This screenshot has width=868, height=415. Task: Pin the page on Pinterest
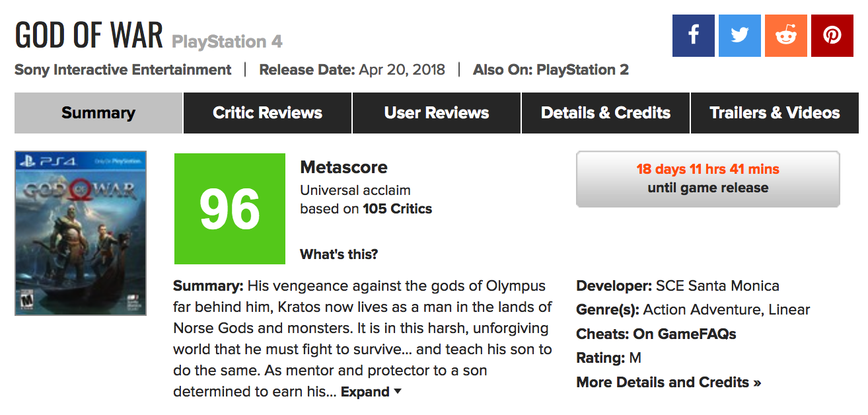pyautogui.click(x=832, y=35)
